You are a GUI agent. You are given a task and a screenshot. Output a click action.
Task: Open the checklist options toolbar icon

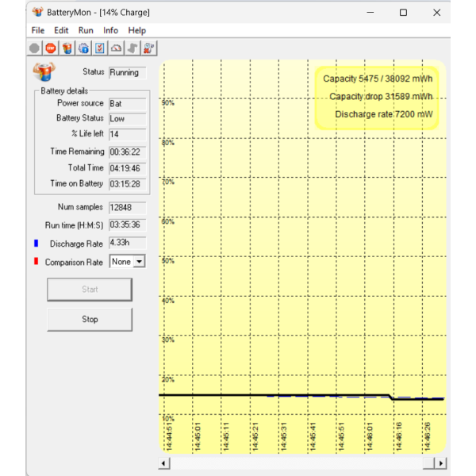click(x=100, y=48)
